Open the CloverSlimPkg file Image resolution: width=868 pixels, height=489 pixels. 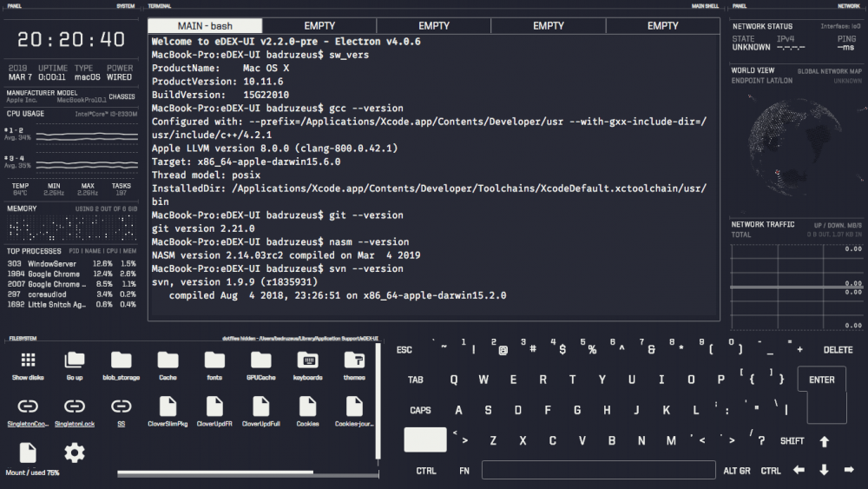168,406
